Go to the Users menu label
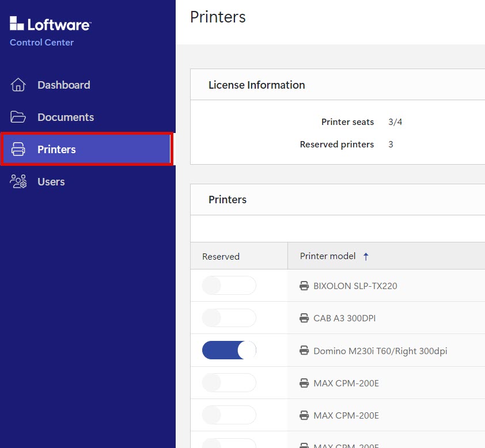The image size is (485, 448). 51,182
